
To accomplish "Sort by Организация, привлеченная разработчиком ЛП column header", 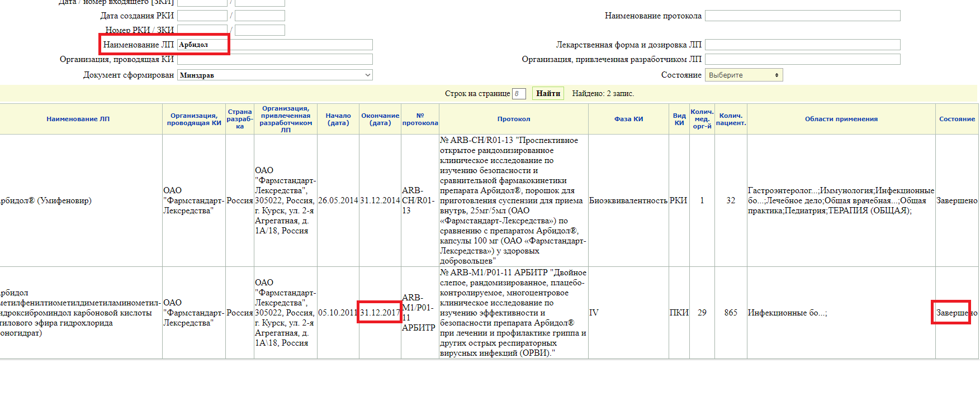I will [x=286, y=119].
